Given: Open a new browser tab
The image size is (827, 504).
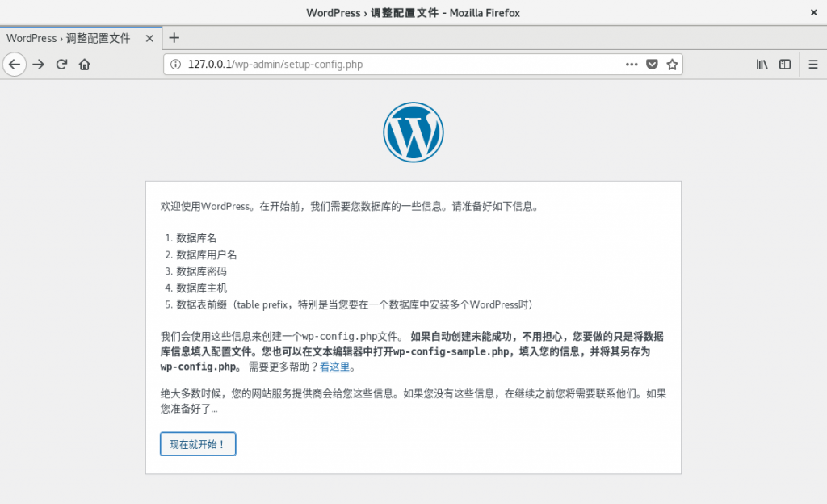Looking at the screenshot, I should click(174, 38).
